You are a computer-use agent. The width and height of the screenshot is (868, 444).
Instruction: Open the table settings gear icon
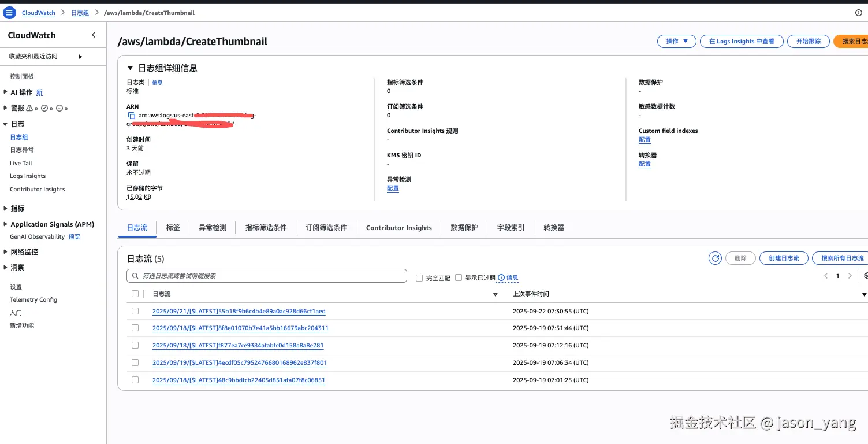[x=865, y=276]
